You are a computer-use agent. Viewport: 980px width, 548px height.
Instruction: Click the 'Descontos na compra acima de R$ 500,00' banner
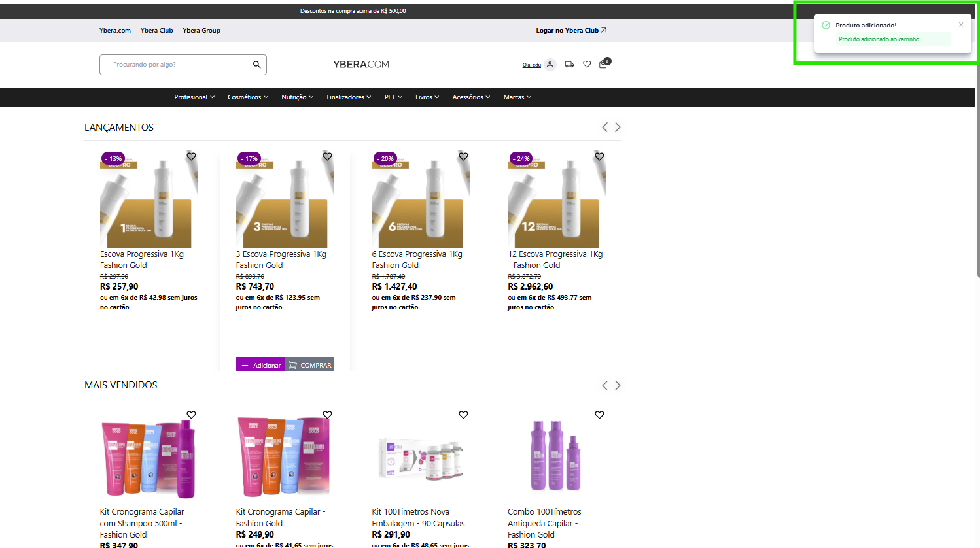[x=353, y=11]
